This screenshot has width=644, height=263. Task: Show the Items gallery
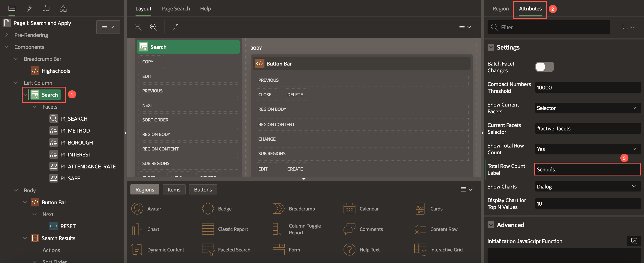click(x=174, y=190)
